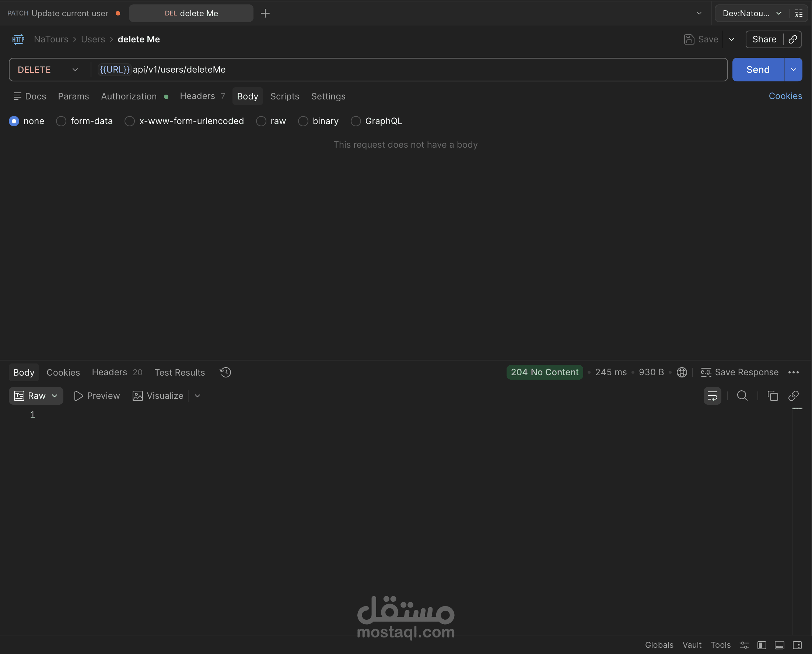Open the response three-dot more options

tap(794, 372)
